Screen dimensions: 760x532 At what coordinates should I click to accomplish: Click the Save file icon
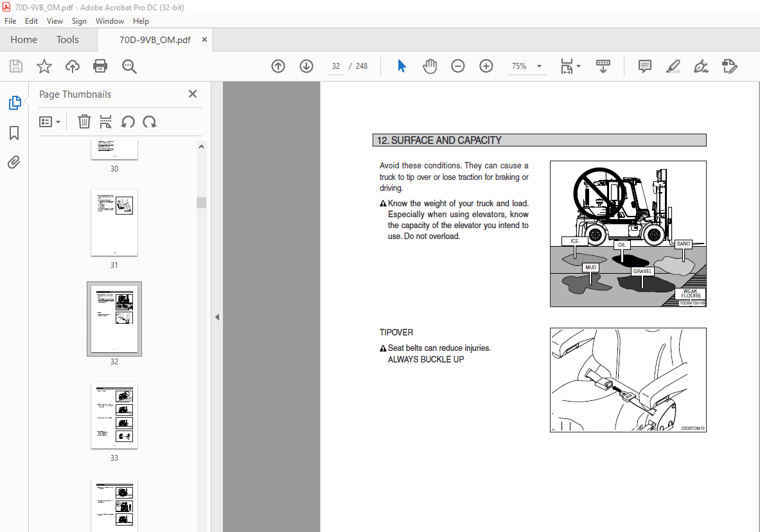click(x=16, y=66)
